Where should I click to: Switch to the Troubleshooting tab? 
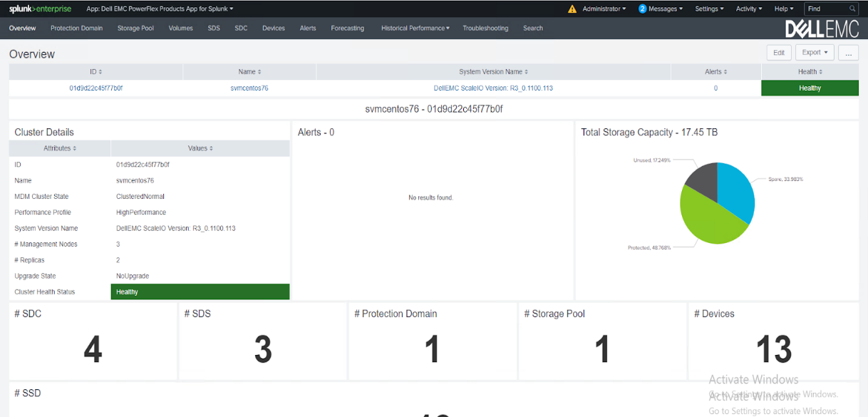[x=485, y=29]
